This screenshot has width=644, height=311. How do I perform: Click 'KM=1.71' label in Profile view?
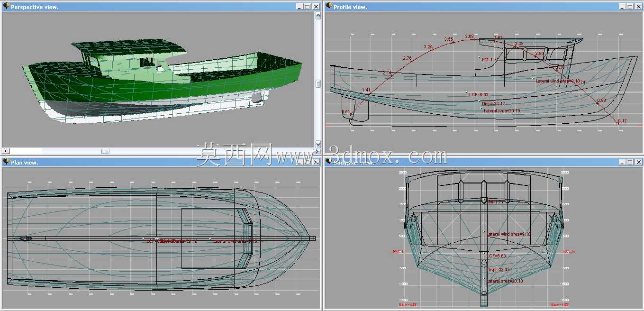coord(490,60)
